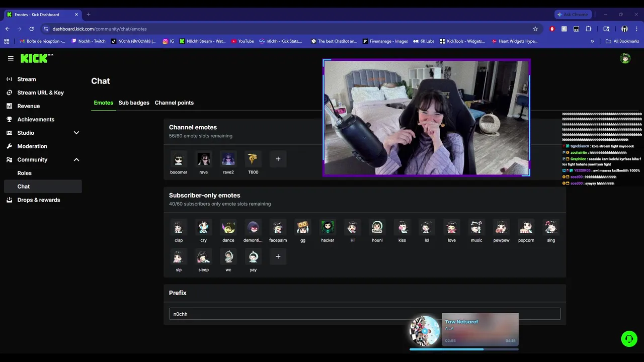Select Chat under Community
The height and width of the screenshot is (362, 644).
pos(43,187)
